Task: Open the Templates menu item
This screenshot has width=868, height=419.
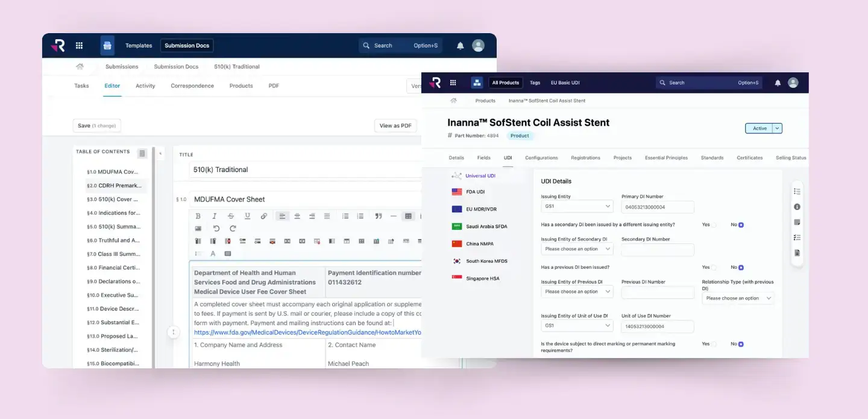Action: pos(138,45)
